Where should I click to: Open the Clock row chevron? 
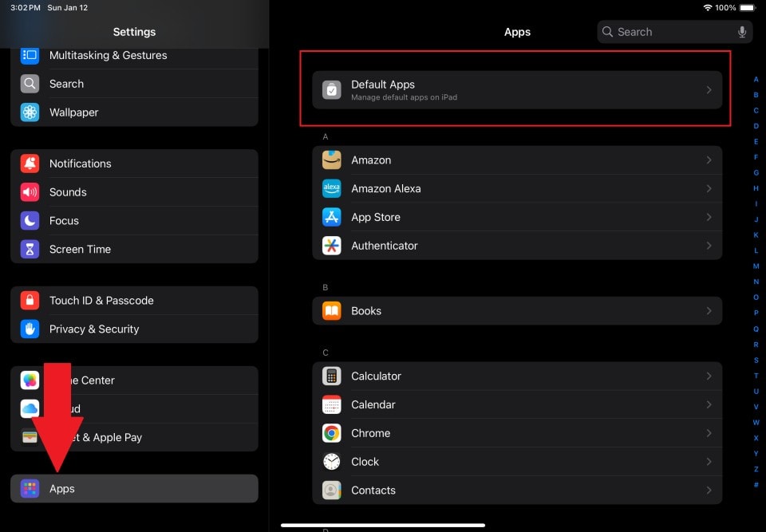pos(709,462)
